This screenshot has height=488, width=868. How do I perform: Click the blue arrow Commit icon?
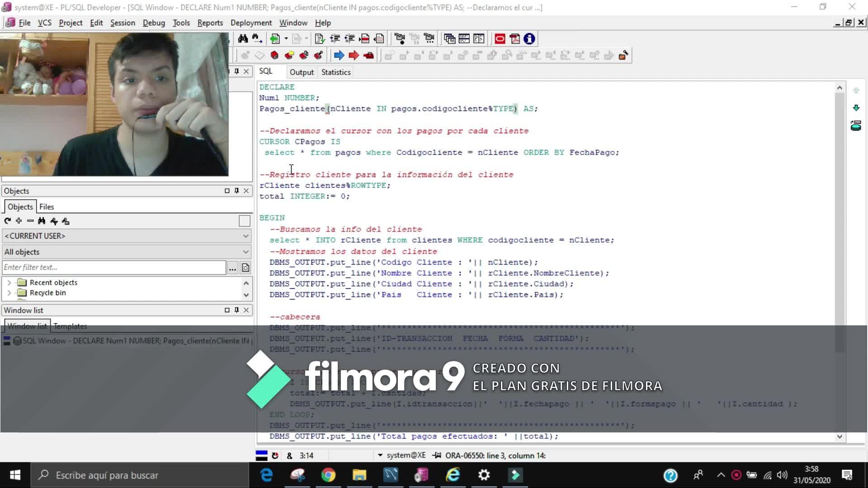[339, 56]
